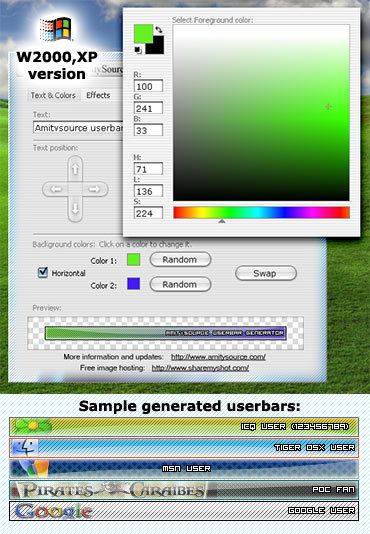The image size is (370, 534).
Task: Select the green Color 1 swatch
Action: coord(134,260)
